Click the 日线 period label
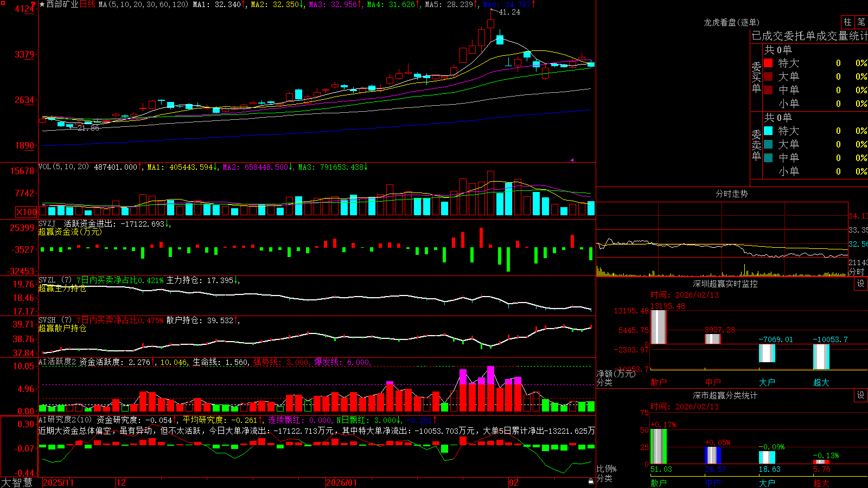 [x=87, y=4]
